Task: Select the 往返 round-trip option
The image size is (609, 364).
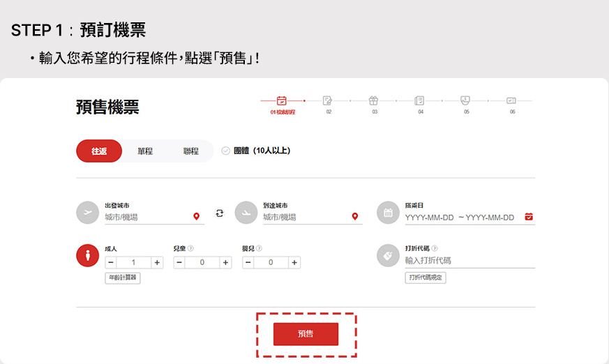Action: (x=99, y=151)
